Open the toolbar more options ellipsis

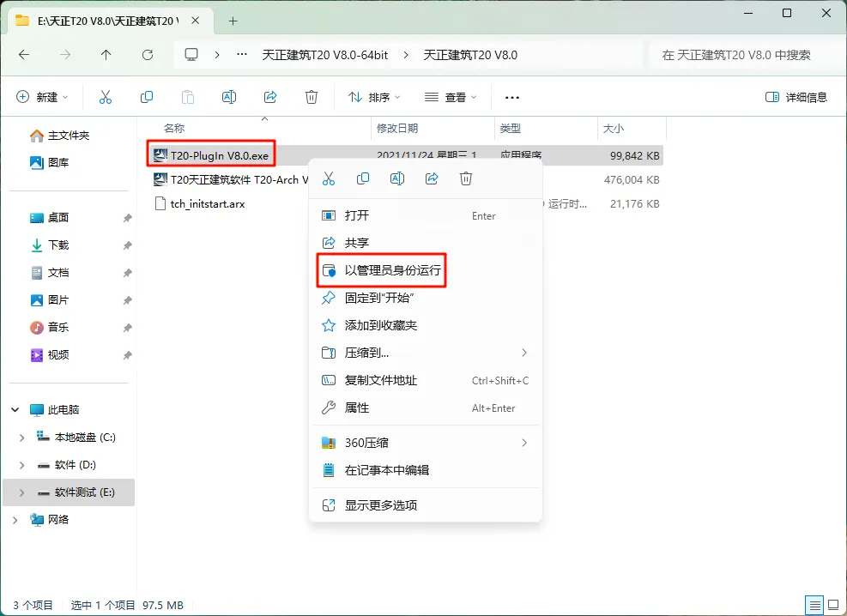(512, 97)
